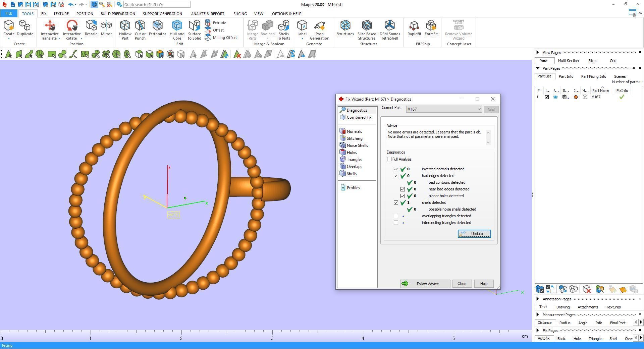Click in the Quick search field
This screenshot has width=644, height=349.
157,5
